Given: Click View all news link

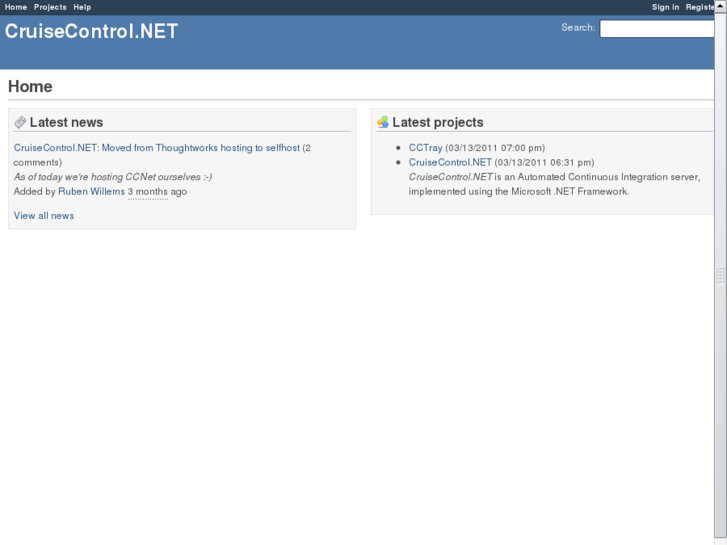Looking at the screenshot, I should tap(44, 216).
